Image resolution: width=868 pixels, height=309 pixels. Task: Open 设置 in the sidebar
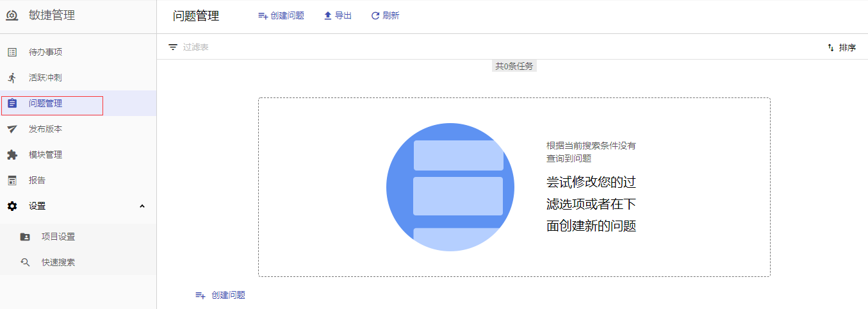(x=78, y=206)
